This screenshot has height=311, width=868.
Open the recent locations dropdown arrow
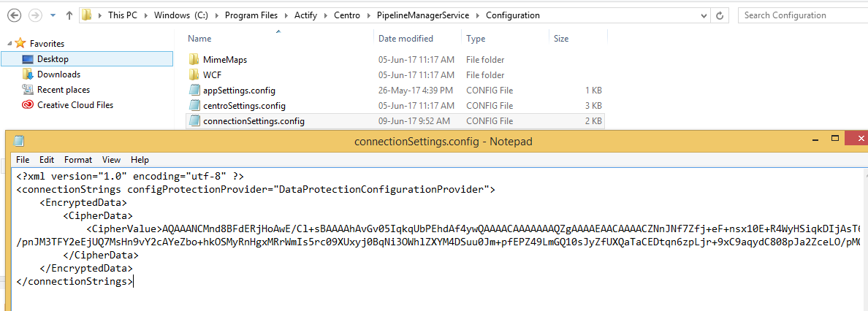pyautogui.click(x=52, y=15)
